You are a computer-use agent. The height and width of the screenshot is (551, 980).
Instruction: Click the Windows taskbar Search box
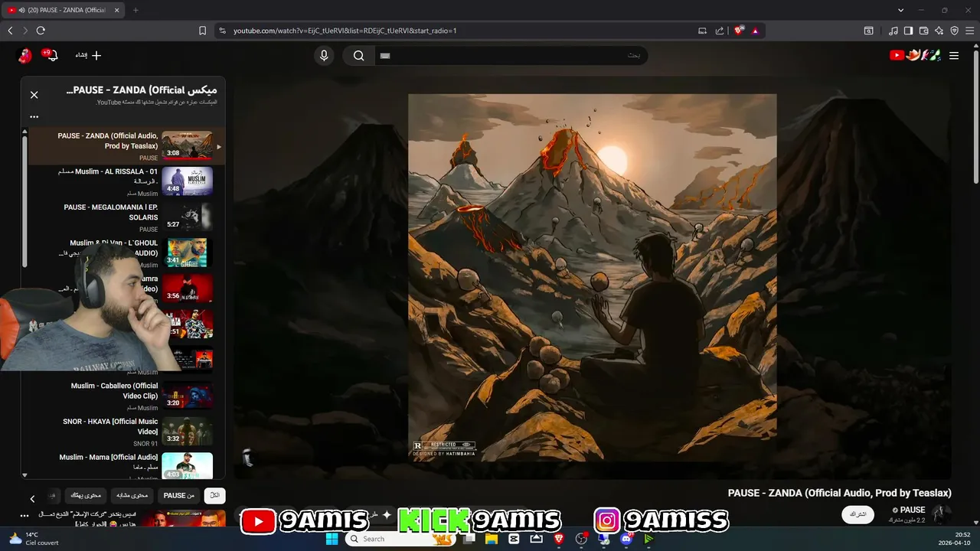pos(399,539)
